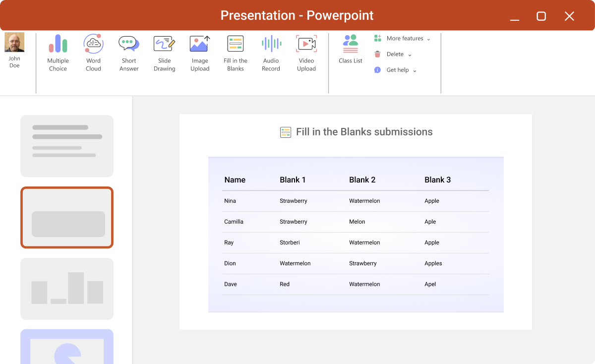Click Dave's answer Red

point(285,284)
